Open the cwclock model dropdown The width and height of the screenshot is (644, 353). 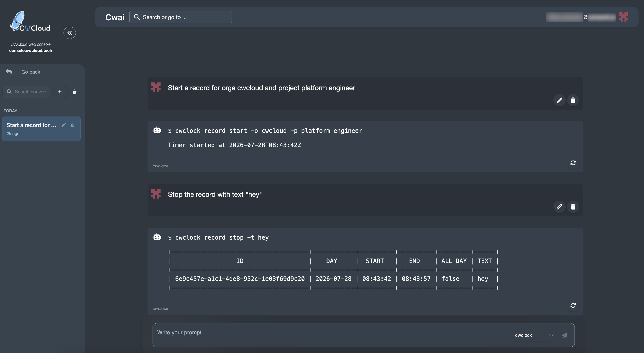point(534,335)
